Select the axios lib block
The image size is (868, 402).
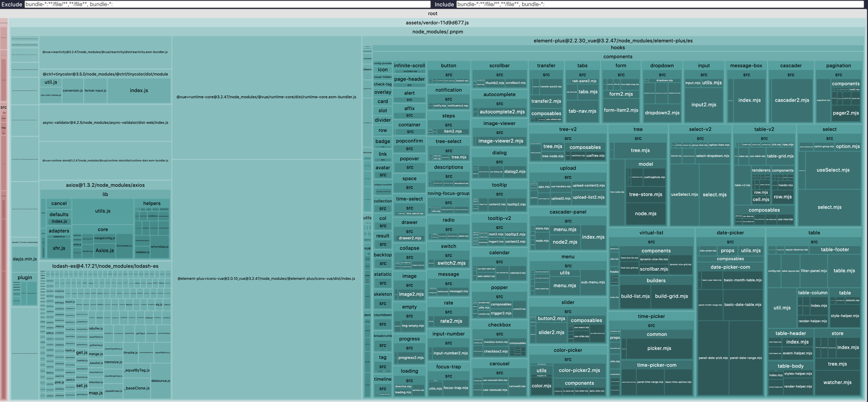click(x=105, y=194)
